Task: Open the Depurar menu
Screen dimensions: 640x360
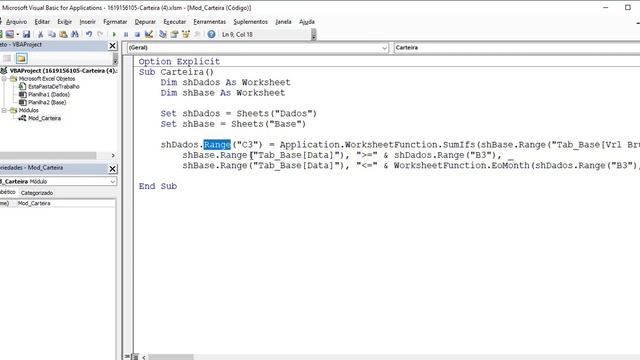Action: (145, 22)
